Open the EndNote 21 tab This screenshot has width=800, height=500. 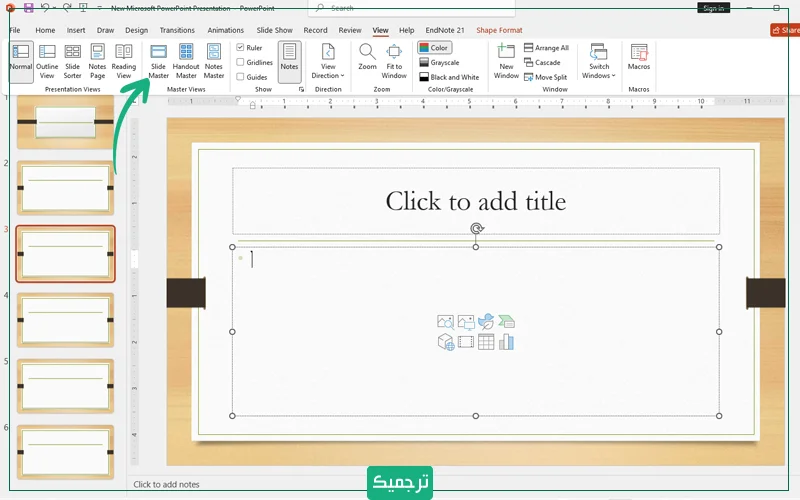(x=445, y=30)
